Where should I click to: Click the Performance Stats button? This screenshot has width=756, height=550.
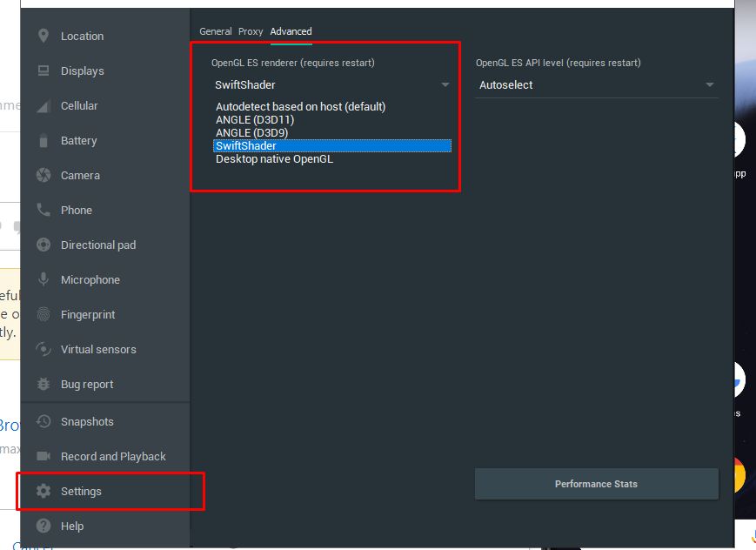point(597,484)
